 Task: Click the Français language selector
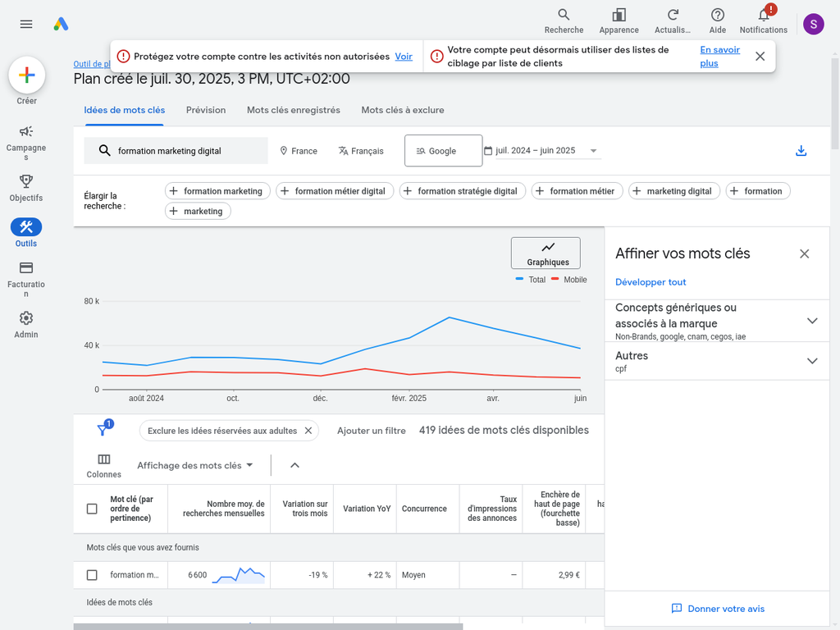(x=361, y=151)
